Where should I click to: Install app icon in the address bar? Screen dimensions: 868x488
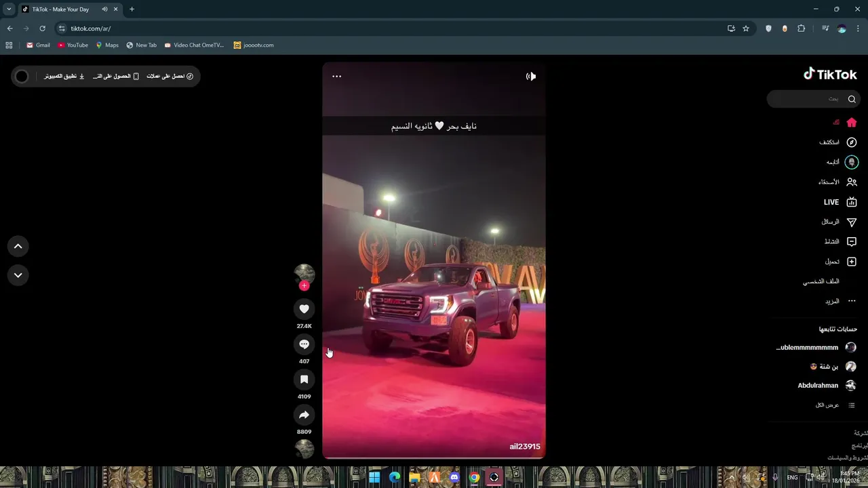point(731,28)
